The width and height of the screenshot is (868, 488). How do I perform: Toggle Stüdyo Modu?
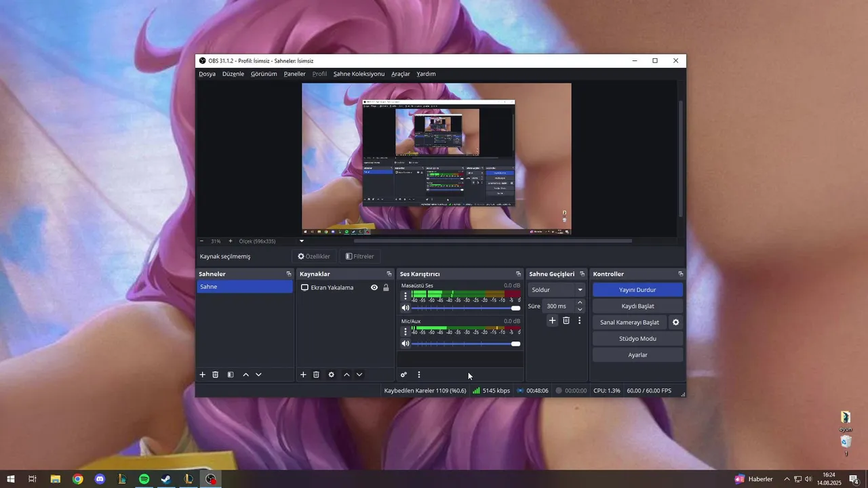[637, 339]
